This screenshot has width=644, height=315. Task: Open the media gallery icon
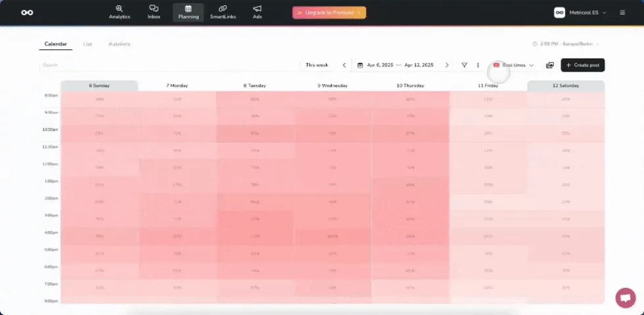click(x=550, y=65)
